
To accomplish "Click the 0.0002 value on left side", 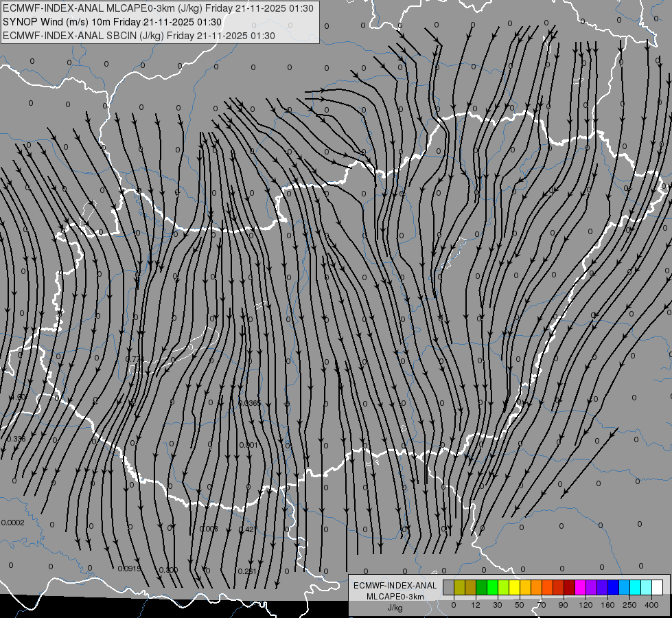I will tap(13, 523).
